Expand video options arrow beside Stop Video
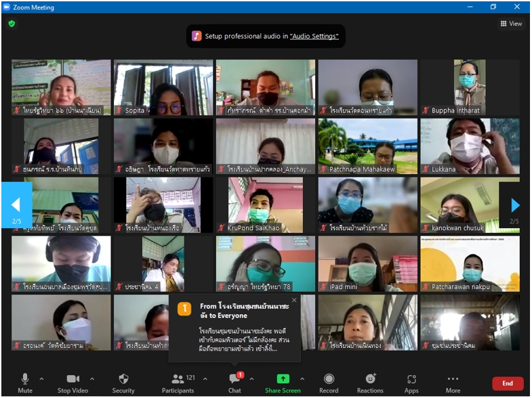This screenshot has width=532, height=398. [93, 379]
